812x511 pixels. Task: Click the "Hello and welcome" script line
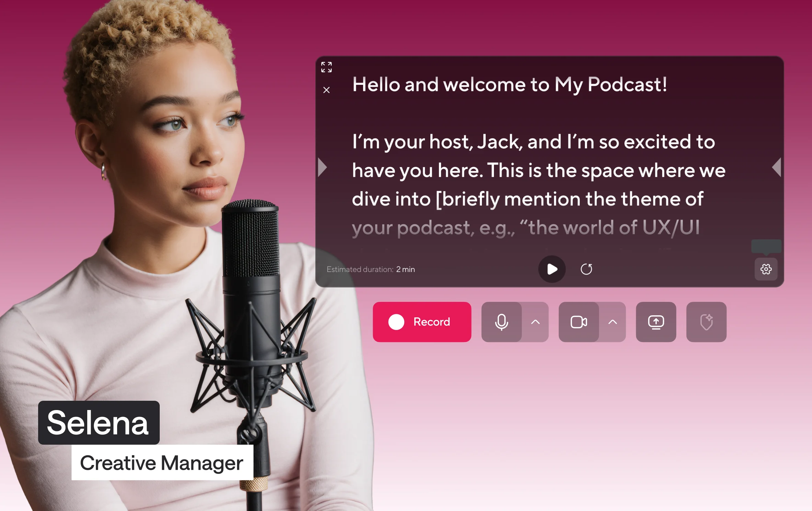(x=509, y=84)
